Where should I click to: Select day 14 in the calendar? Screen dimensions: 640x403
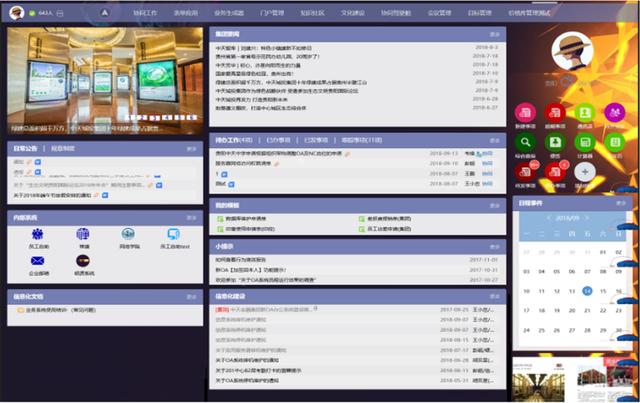587,291
